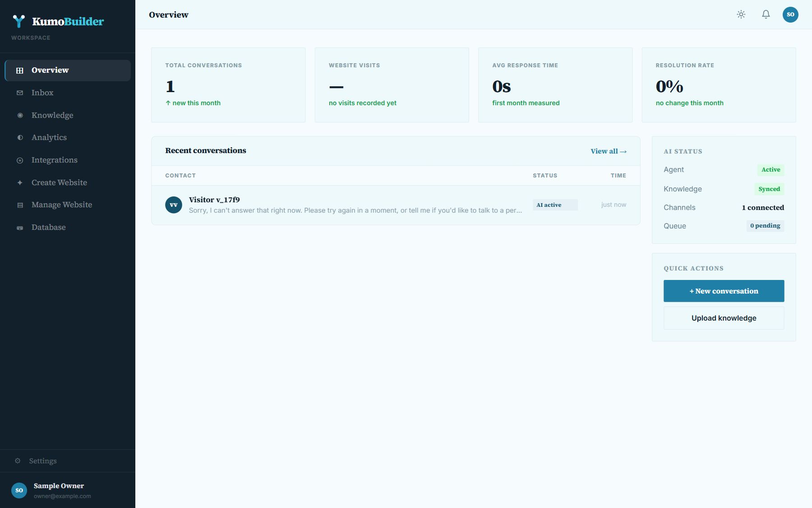
Task: Click the Database sidebar icon
Action: [x=20, y=228]
